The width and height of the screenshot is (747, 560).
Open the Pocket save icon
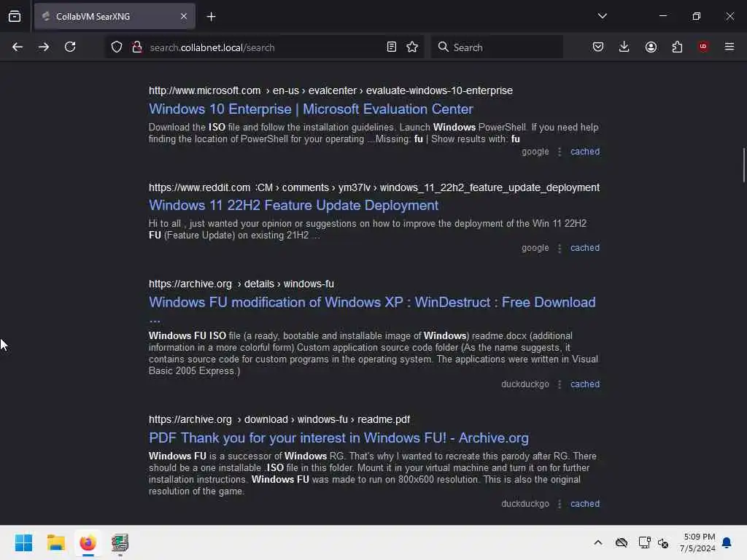598,47
